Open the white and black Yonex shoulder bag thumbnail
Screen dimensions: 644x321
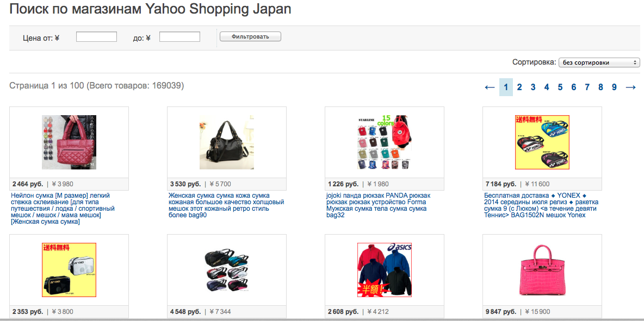[x=69, y=270]
